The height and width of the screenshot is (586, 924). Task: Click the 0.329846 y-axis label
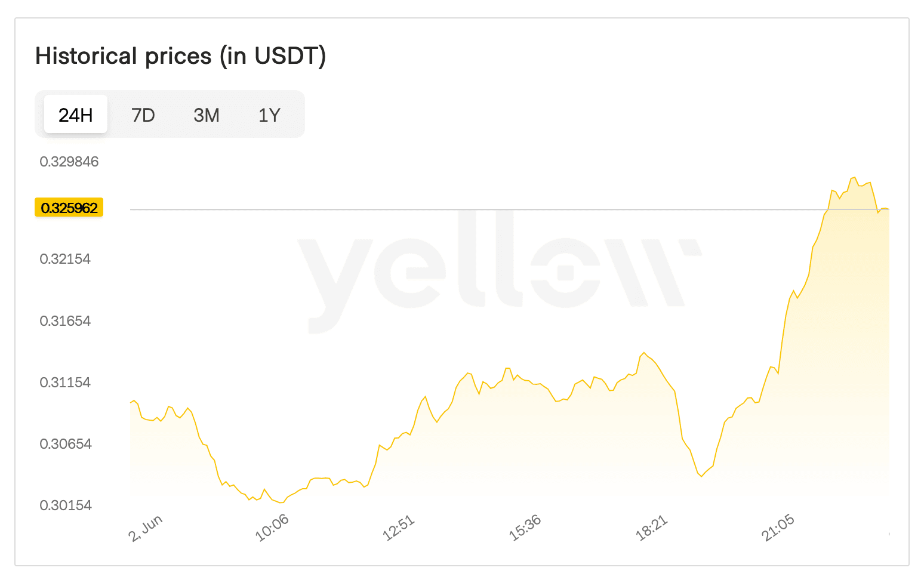(69, 162)
